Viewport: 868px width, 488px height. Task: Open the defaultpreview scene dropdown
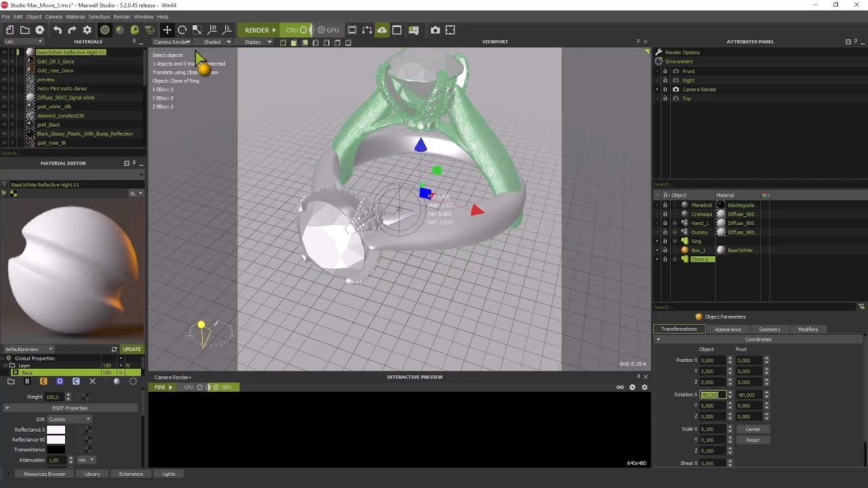pyautogui.click(x=28, y=349)
